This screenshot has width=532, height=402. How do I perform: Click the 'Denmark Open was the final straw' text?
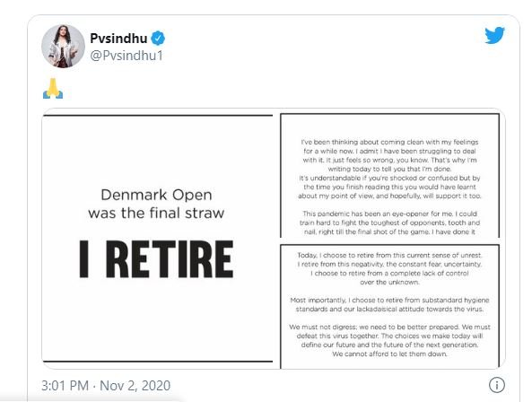click(x=156, y=204)
